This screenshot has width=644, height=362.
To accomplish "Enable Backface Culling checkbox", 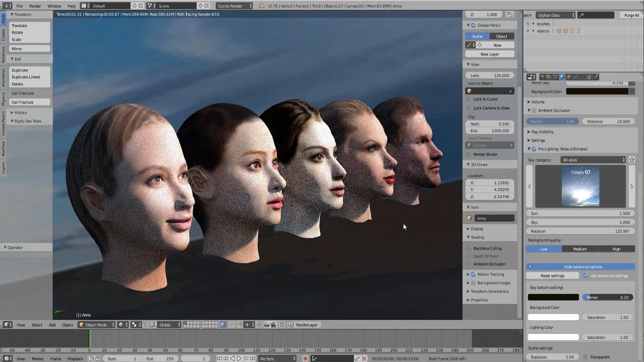I will (x=469, y=248).
